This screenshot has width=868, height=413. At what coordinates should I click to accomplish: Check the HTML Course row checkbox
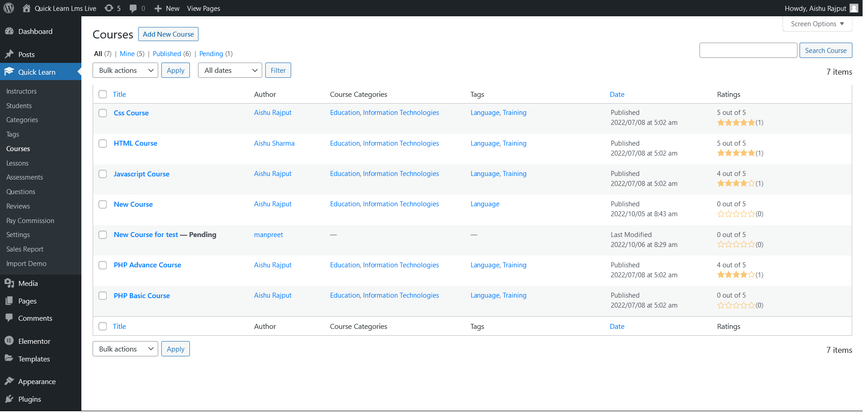103,143
